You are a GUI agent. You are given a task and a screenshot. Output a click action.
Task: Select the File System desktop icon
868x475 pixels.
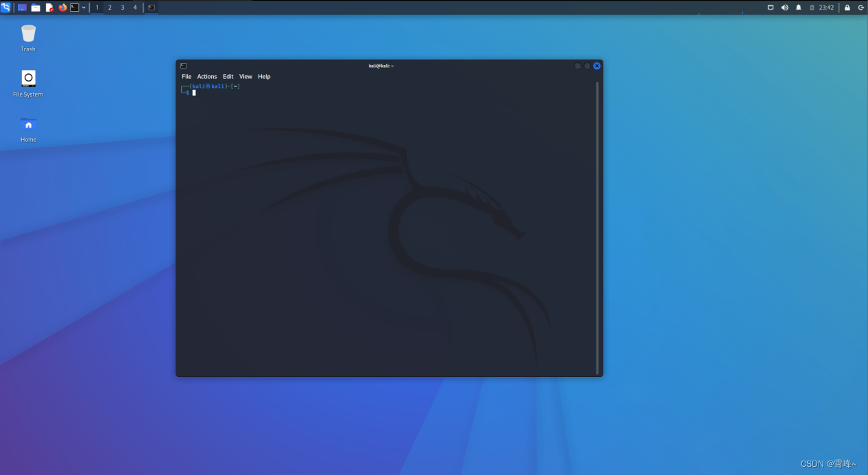click(28, 84)
